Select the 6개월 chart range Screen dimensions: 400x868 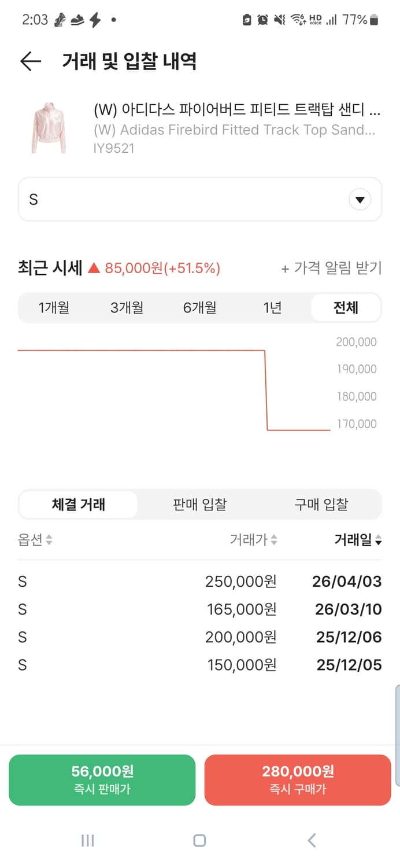[x=199, y=308]
